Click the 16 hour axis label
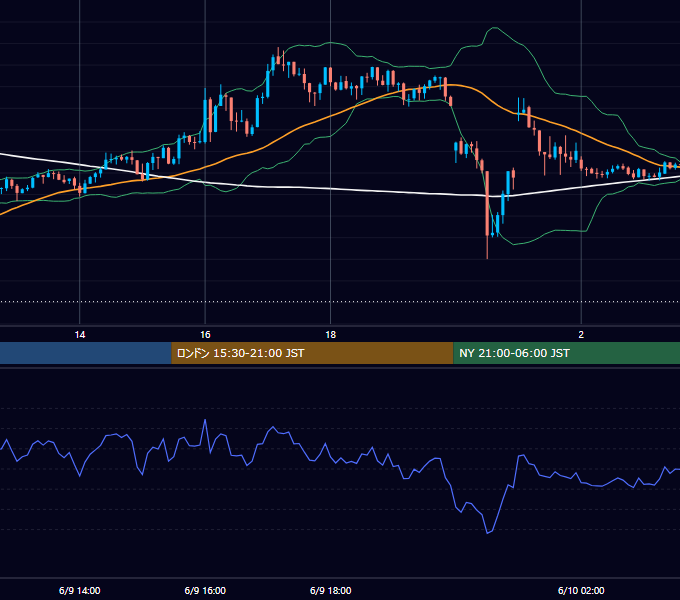Screen dimensions: 680x600 [x=205, y=335]
